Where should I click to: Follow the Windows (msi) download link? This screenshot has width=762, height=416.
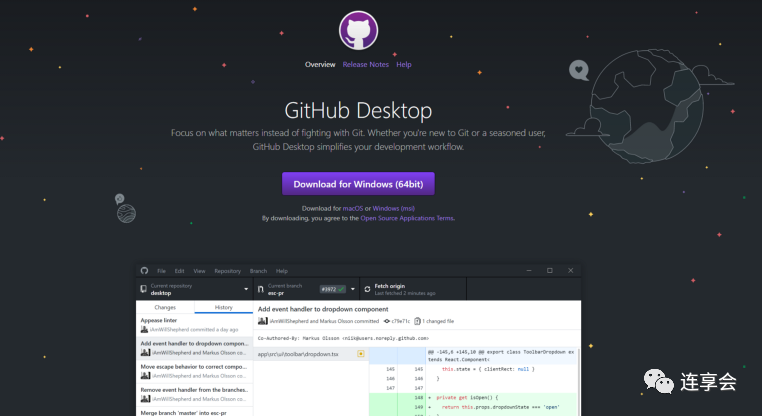click(394, 208)
